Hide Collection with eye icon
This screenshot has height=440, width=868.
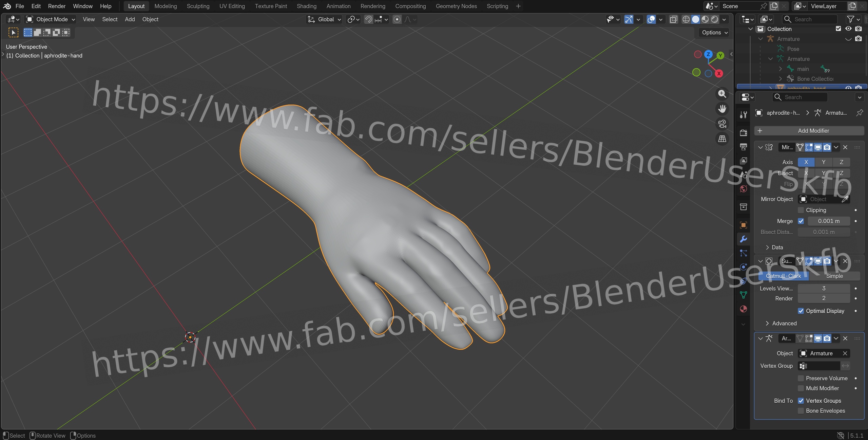[x=848, y=29]
